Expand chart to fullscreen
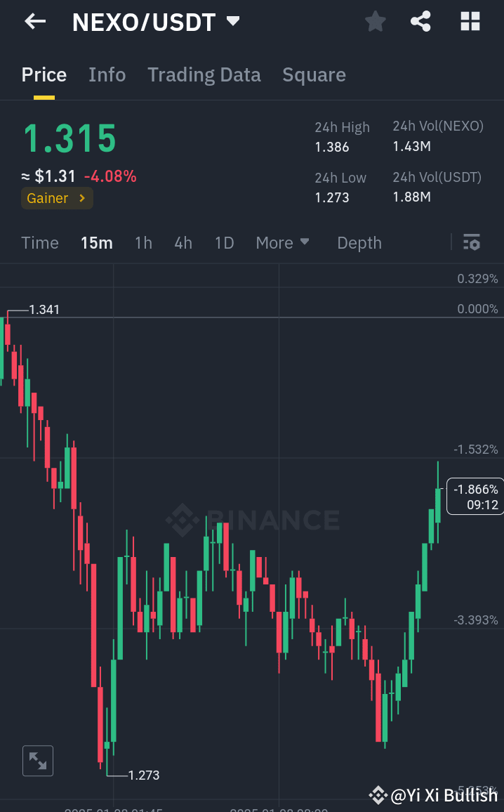Screen dimensions: 504x812 pos(37,761)
